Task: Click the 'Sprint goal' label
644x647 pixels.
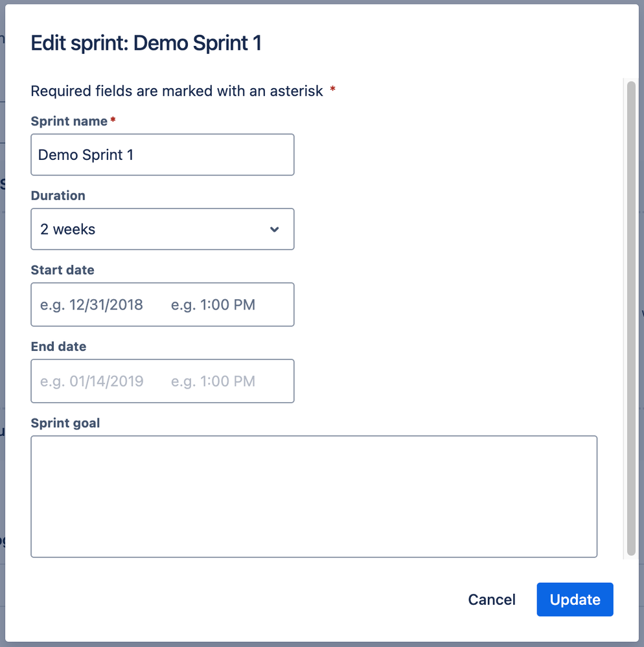Action: [x=65, y=423]
